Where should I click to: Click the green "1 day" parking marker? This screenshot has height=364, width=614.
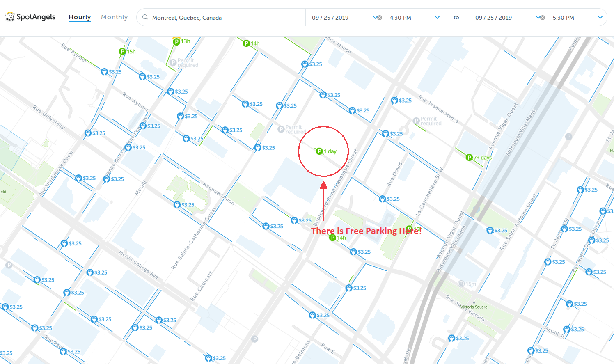click(x=319, y=151)
